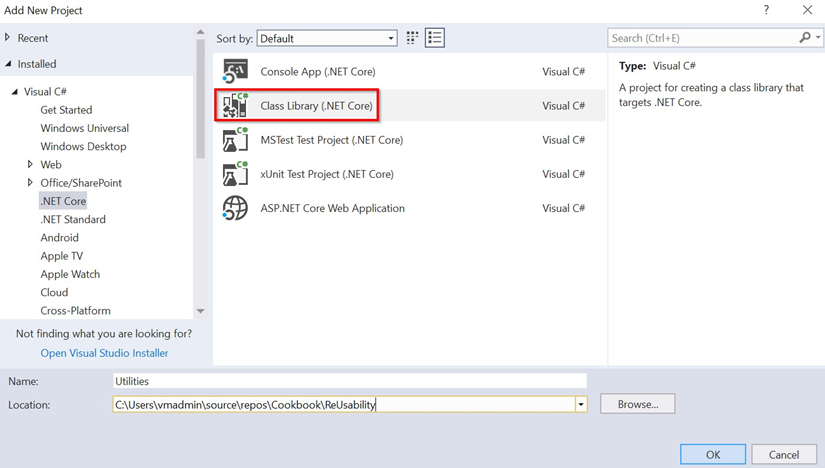Viewport: 825px width, 468px height.
Task: Click the Name field containing Utilities
Action: [348, 381]
